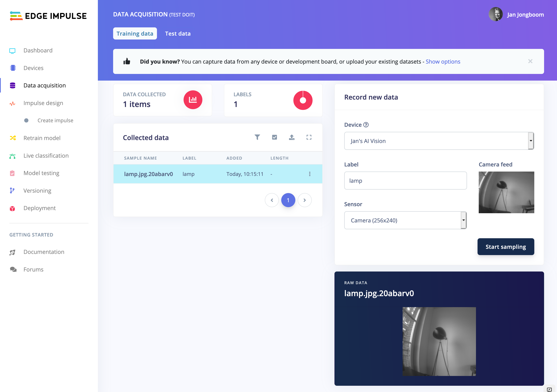Click the Labels pie chart icon
Screen dimensions: 557x392
(x=303, y=100)
